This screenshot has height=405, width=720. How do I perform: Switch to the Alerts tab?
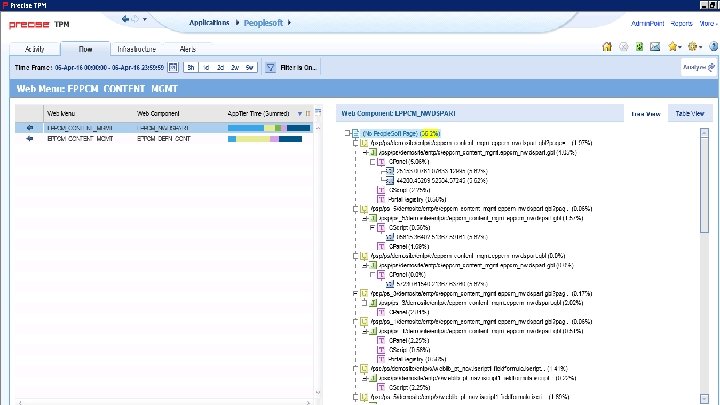tap(188, 49)
